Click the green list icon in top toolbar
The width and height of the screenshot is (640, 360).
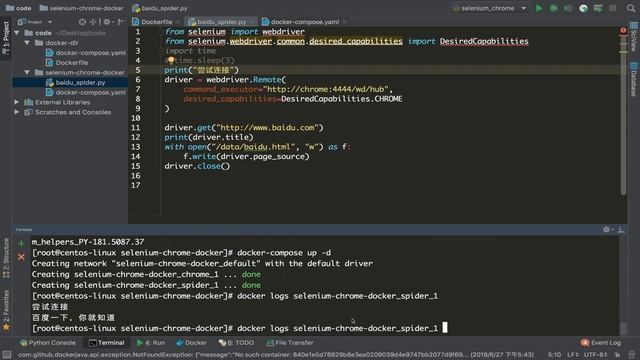598,8
